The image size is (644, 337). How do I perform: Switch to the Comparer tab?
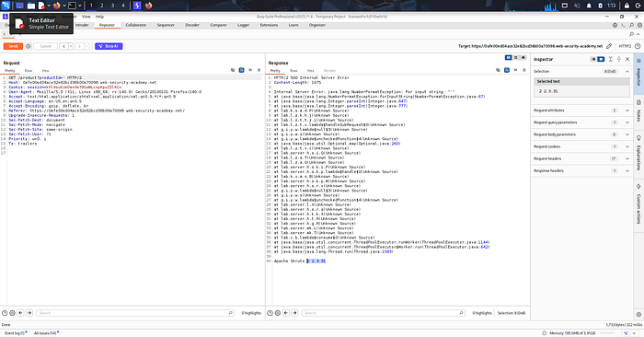coord(219,25)
